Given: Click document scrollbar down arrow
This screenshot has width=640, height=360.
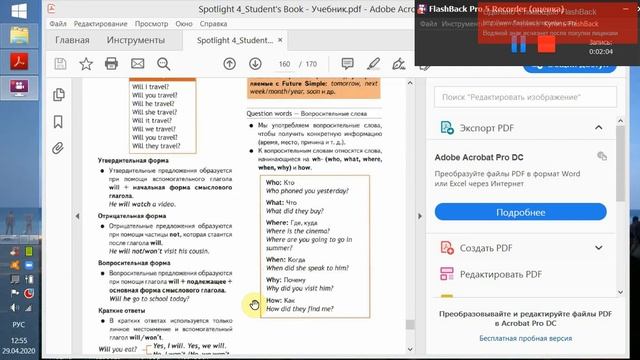Looking at the screenshot, I should (410, 349).
